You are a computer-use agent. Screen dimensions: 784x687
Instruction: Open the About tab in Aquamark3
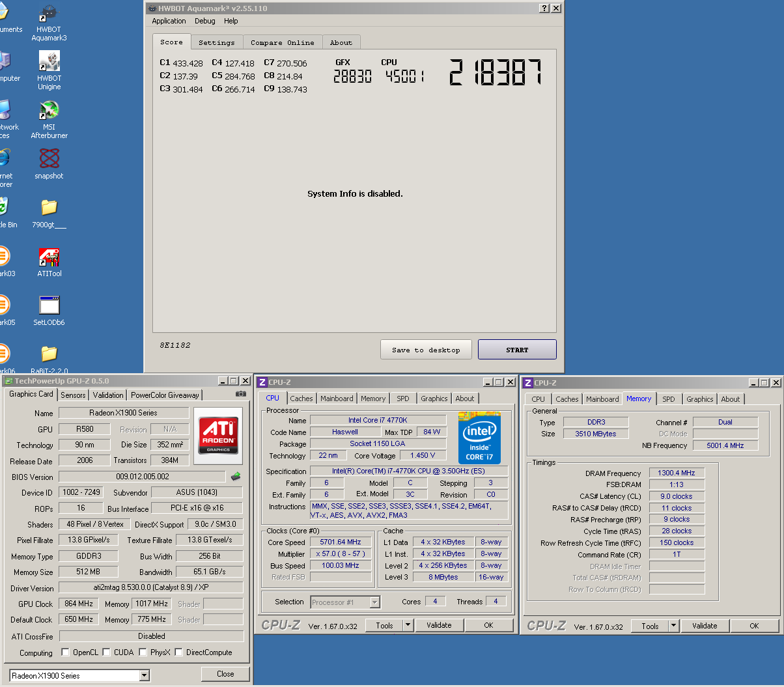coord(341,42)
